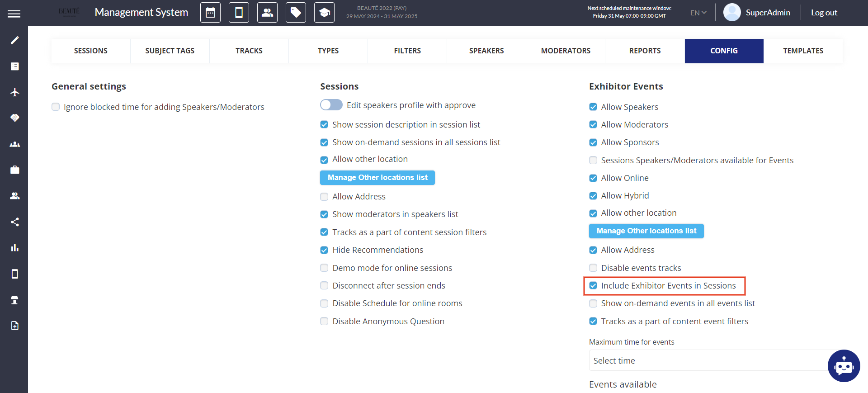The image size is (868, 393).
Task: Uncheck Tracks as a part of content event filters
Action: coord(593,322)
